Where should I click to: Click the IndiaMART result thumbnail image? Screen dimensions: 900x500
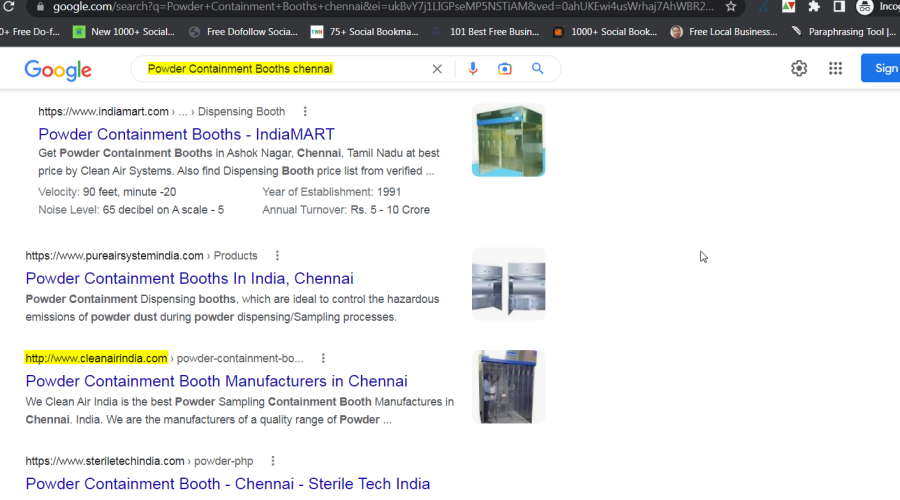click(508, 140)
